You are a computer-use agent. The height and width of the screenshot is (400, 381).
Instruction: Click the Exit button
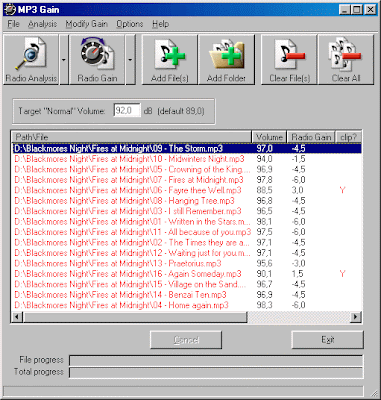click(328, 340)
